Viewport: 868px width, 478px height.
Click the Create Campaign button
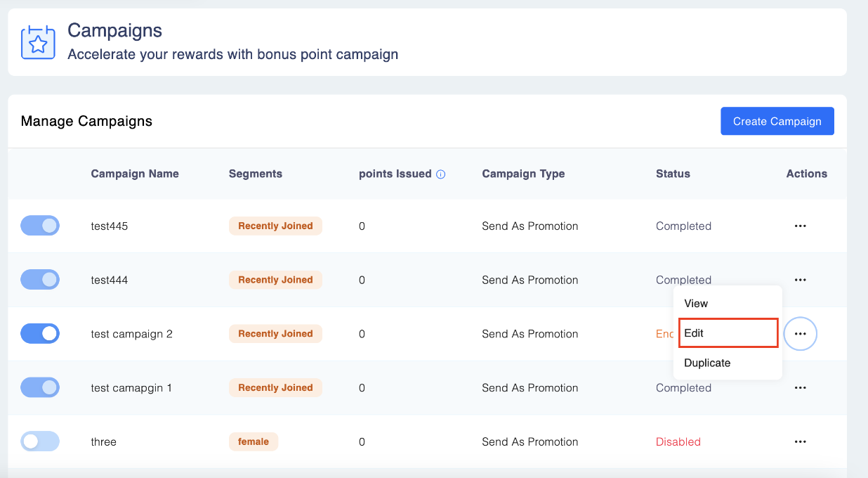coord(777,121)
